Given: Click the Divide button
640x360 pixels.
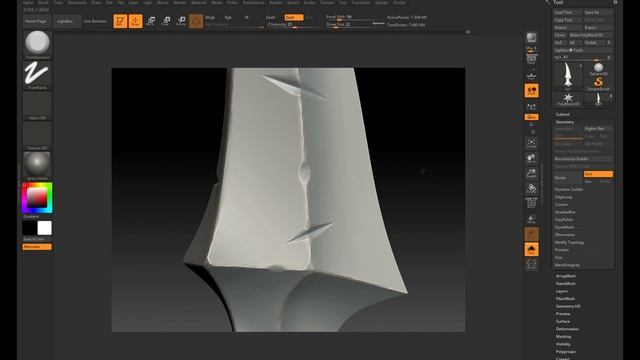Looking at the screenshot, I should 568,178.
